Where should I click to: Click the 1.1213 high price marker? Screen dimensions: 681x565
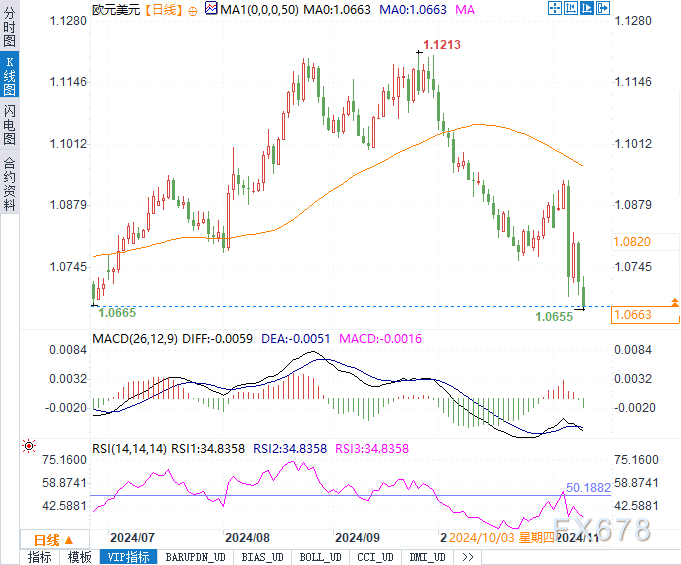(x=441, y=45)
